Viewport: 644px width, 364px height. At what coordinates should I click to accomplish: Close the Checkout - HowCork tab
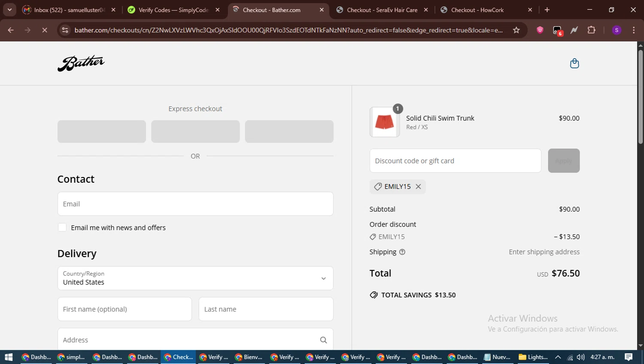pos(530,9)
